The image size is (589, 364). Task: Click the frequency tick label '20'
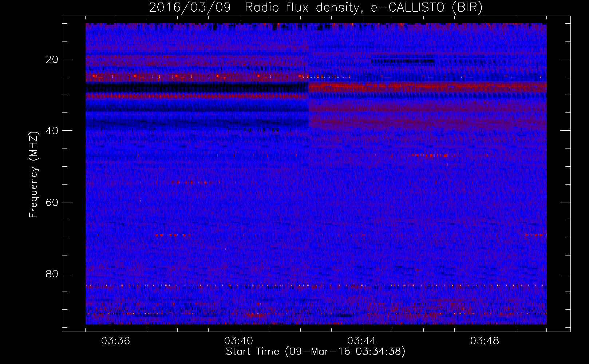pyautogui.click(x=52, y=59)
